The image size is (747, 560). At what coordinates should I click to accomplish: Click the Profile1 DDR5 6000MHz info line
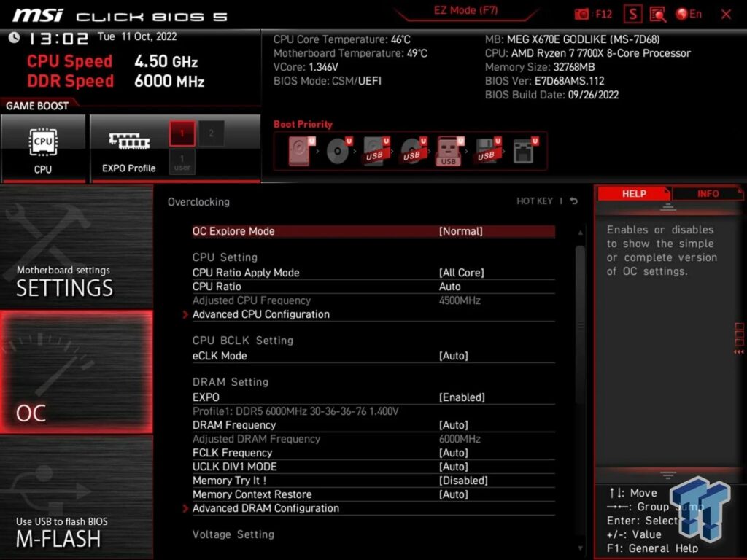295,411
